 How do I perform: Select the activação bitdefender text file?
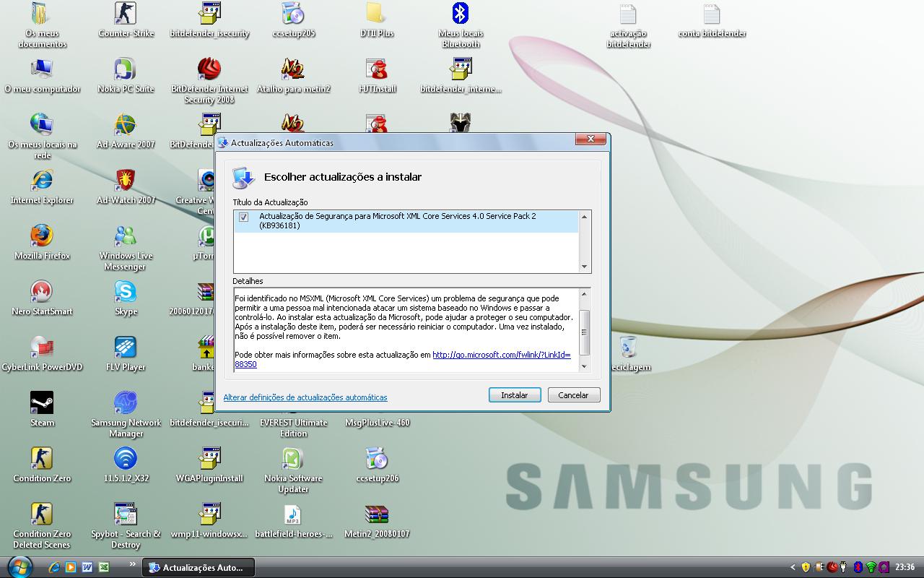[x=628, y=25]
